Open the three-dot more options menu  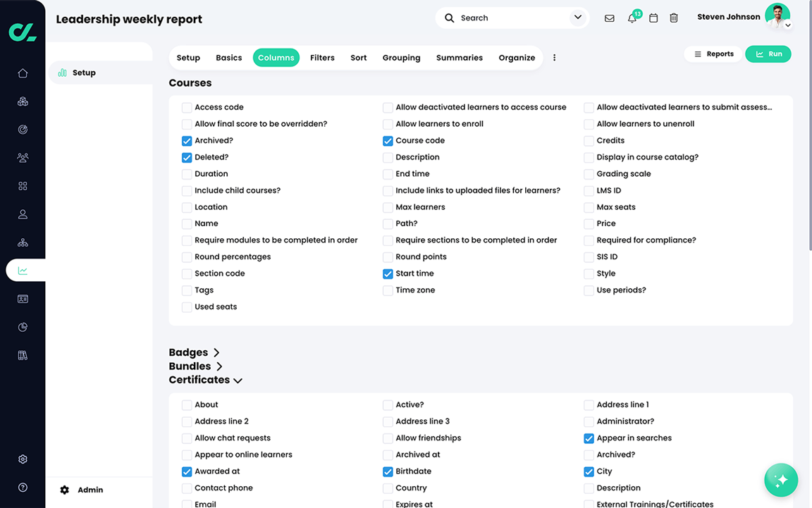(x=554, y=58)
